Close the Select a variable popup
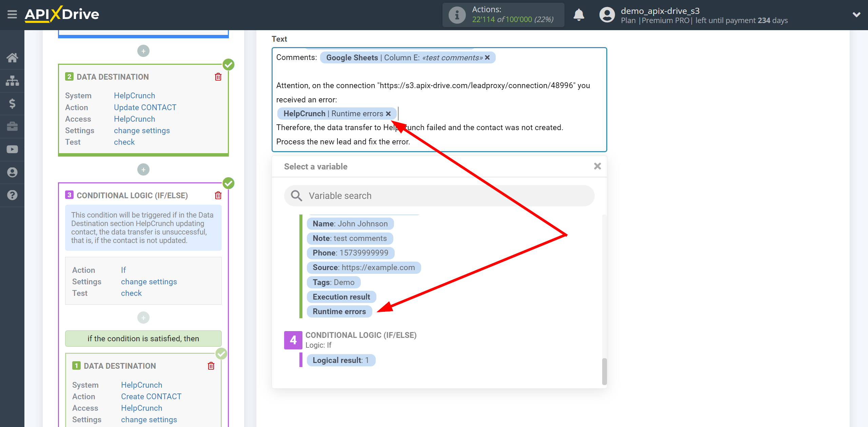868x427 pixels. (597, 166)
